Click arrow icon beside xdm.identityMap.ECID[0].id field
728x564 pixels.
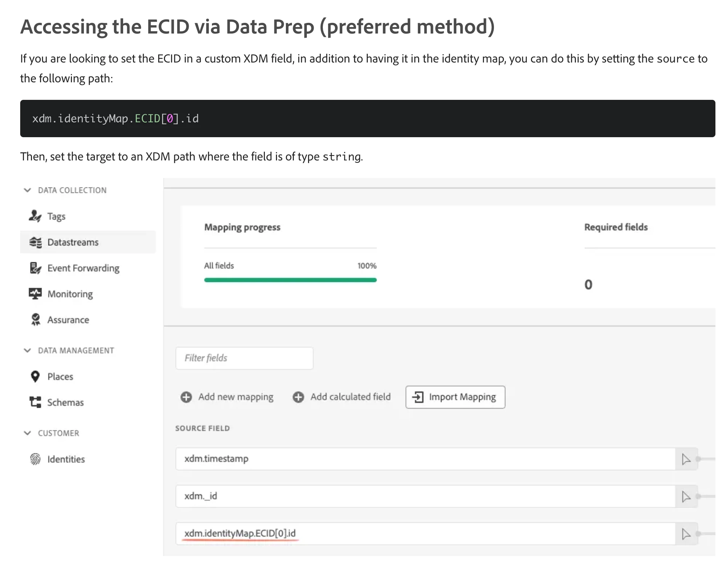pyautogui.click(x=686, y=534)
